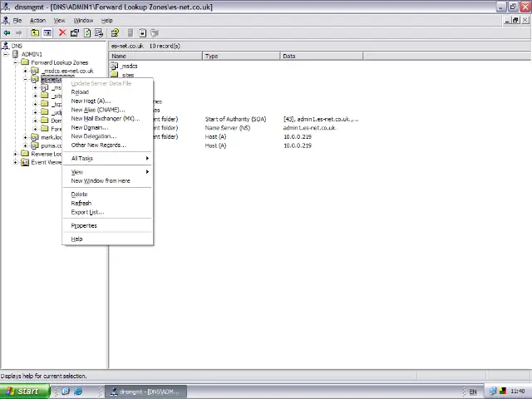The image size is (532, 399).
Task: Select Export List... in context menu
Action: click(107, 212)
